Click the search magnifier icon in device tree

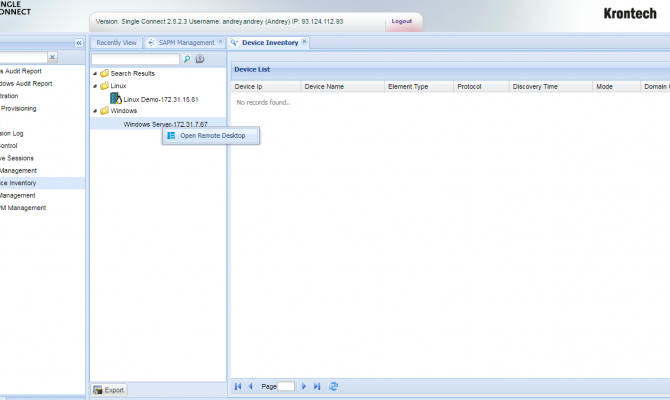pos(187,59)
